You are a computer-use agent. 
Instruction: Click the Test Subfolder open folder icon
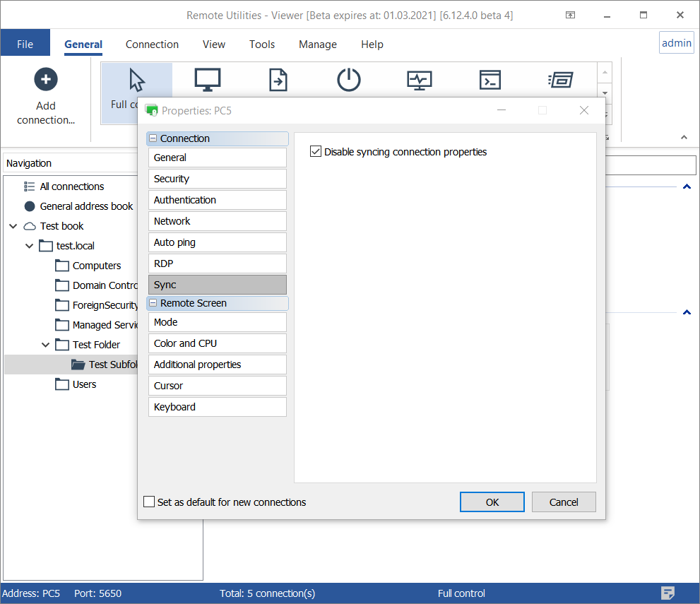tap(78, 365)
